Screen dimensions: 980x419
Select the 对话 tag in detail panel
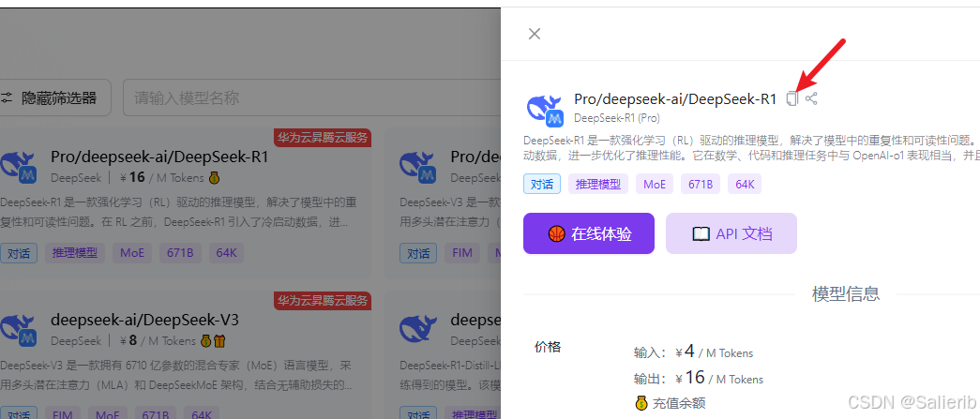542,185
